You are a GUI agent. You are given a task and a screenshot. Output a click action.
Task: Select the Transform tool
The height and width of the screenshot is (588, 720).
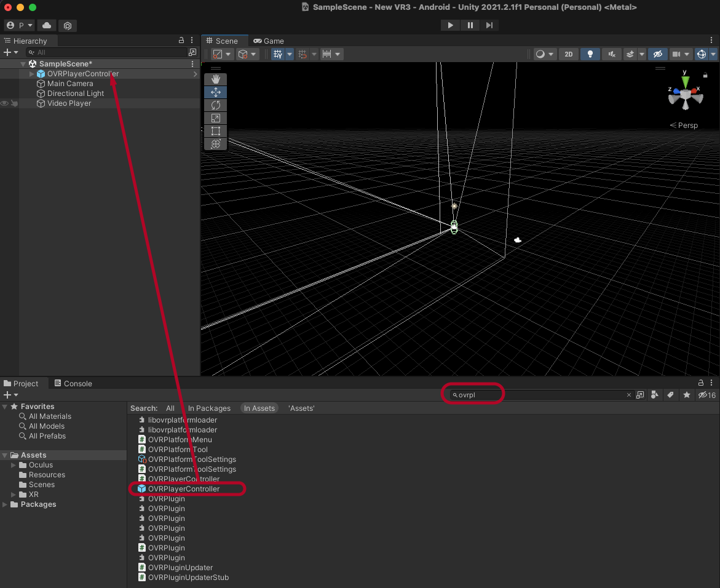coord(215,144)
